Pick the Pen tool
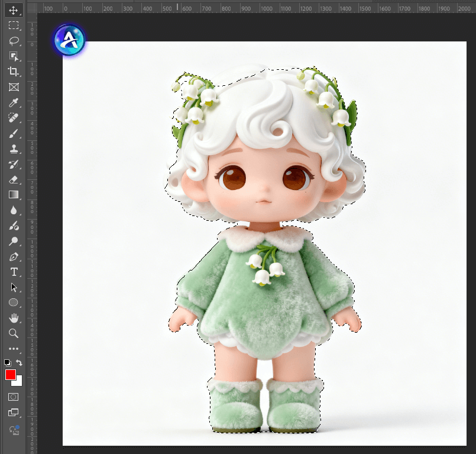The height and width of the screenshot is (454, 476). tap(14, 257)
